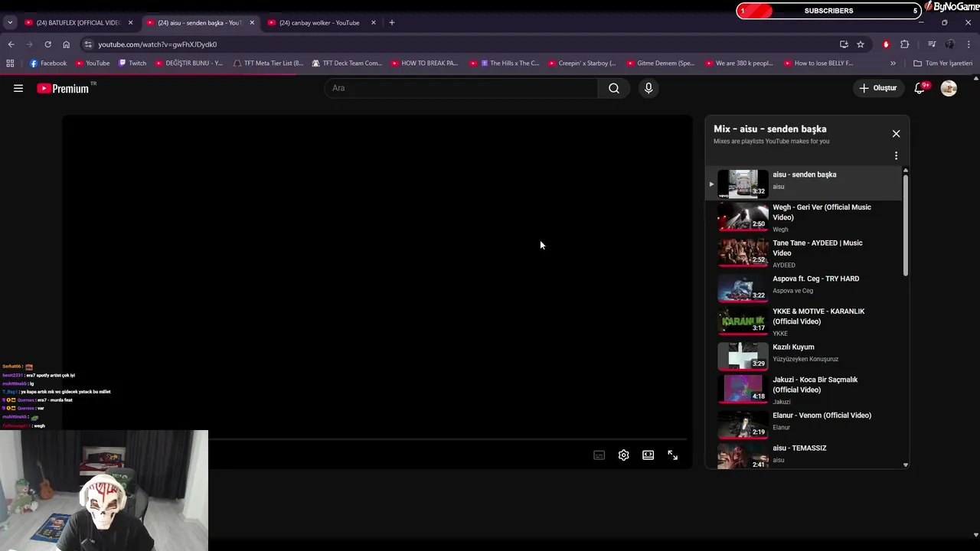This screenshot has width=980, height=551.
Task: Toggle subtitles in the video player
Action: pos(599,455)
